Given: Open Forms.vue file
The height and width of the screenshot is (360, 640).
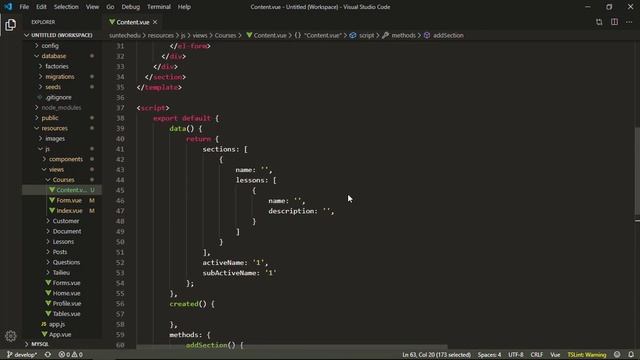Looking at the screenshot, I should (66, 283).
